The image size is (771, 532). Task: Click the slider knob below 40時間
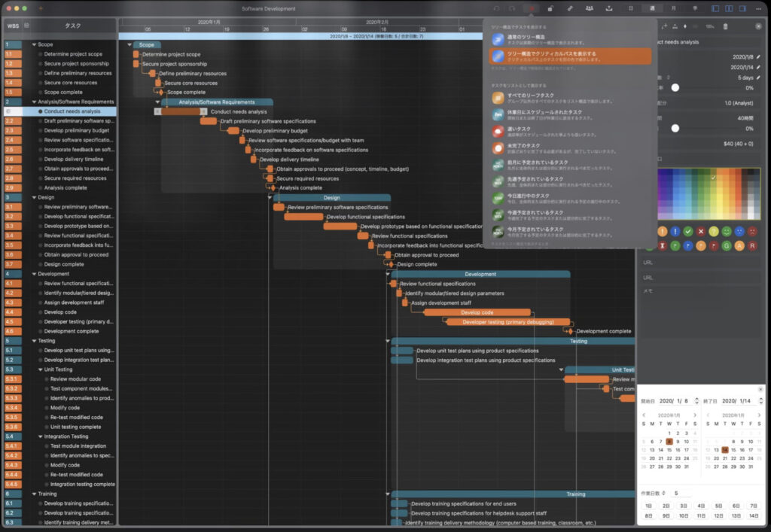(x=675, y=128)
